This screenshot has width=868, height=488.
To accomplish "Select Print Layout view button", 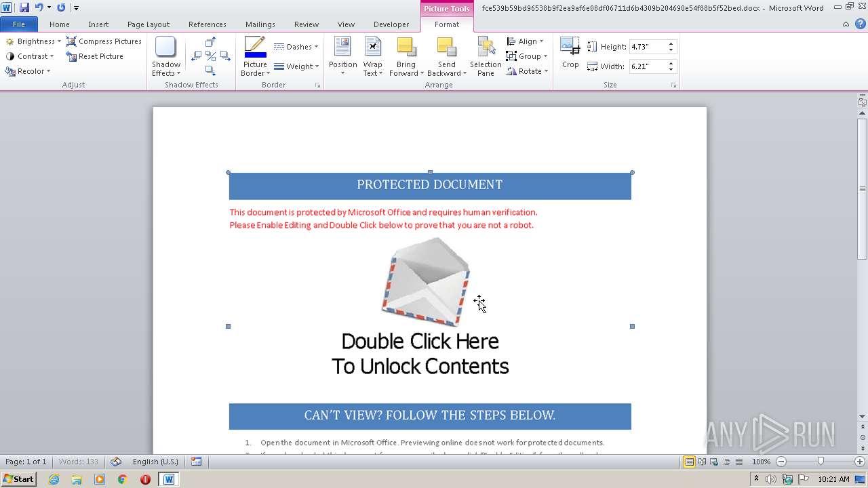I will point(689,462).
